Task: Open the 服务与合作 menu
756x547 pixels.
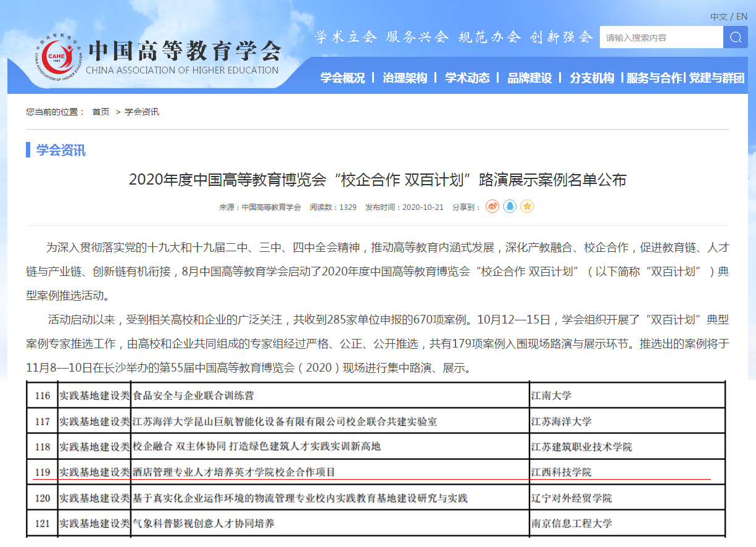Action: tap(655, 78)
